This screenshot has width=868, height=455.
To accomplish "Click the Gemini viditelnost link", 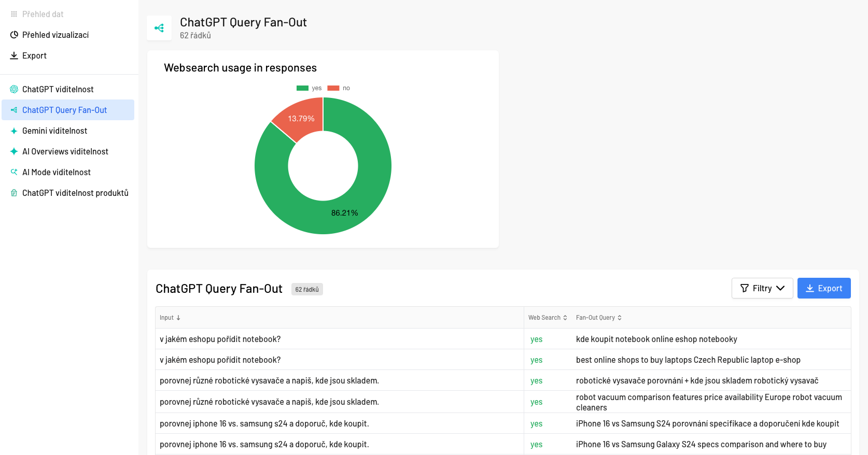I will click(x=54, y=131).
